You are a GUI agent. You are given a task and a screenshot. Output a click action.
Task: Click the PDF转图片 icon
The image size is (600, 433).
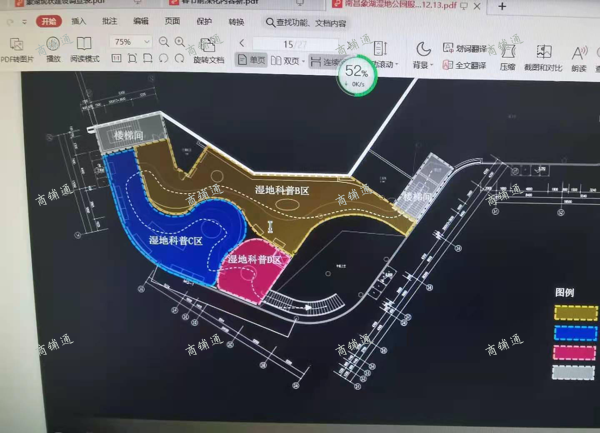(x=16, y=50)
